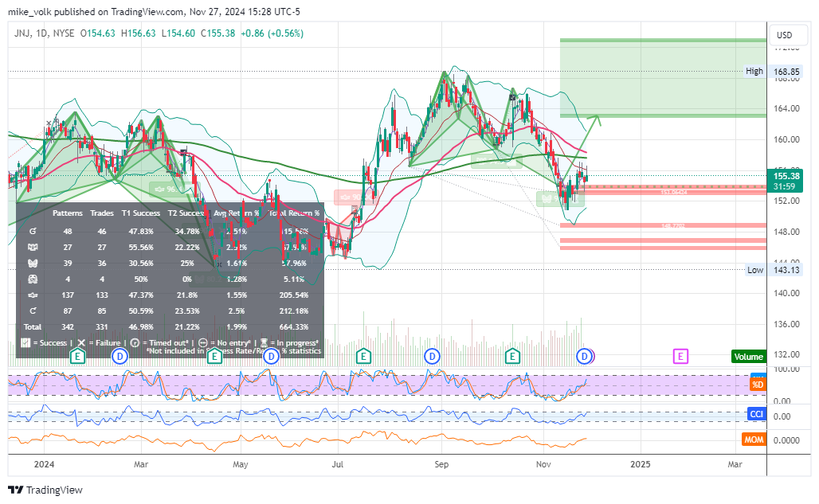Click the 2024 time axis label

click(44, 464)
